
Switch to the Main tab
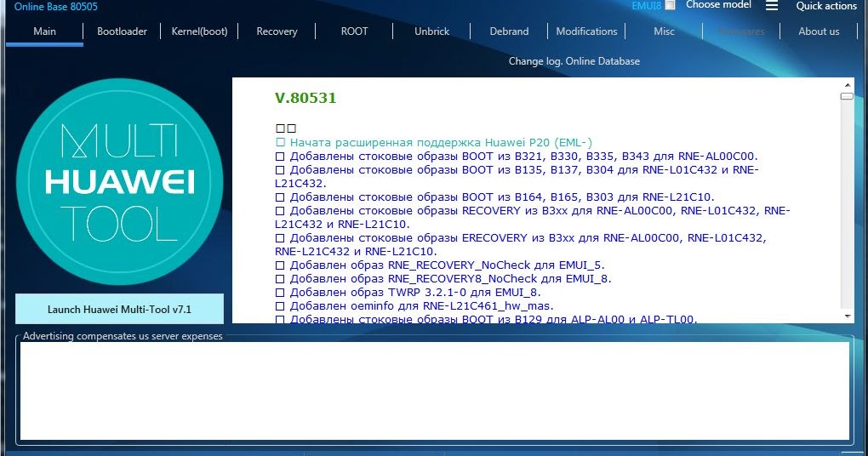44,31
